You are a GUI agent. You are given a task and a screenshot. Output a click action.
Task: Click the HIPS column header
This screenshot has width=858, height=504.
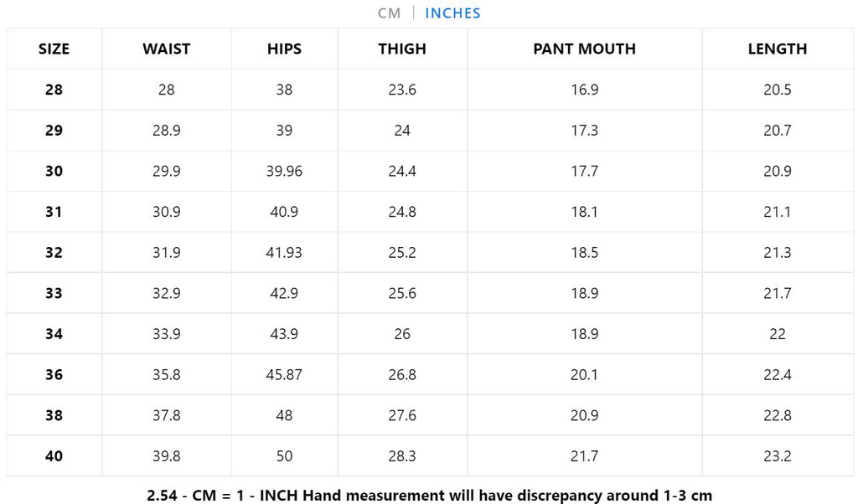pyautogui.click(x=284, y=49)
